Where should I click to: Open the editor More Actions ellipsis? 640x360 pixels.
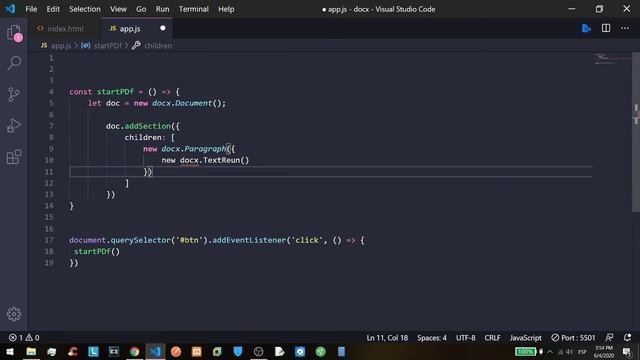pos(625,28)
